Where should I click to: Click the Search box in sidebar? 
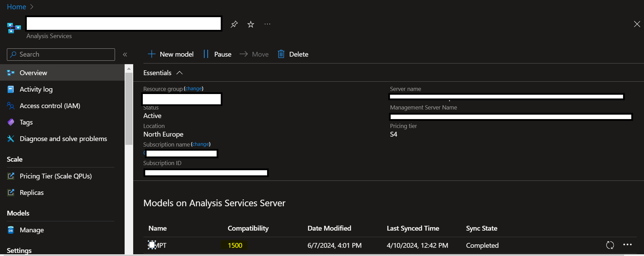click(61, 54)
